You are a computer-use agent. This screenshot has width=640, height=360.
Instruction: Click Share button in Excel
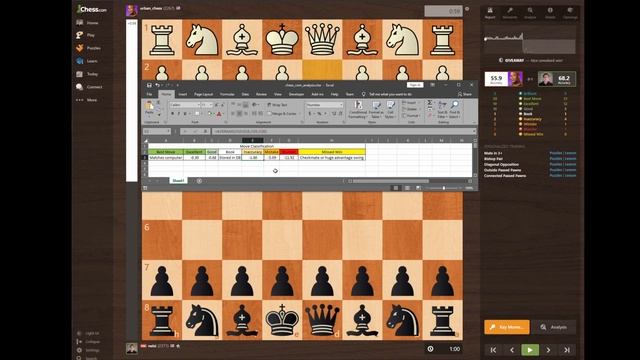465,94
